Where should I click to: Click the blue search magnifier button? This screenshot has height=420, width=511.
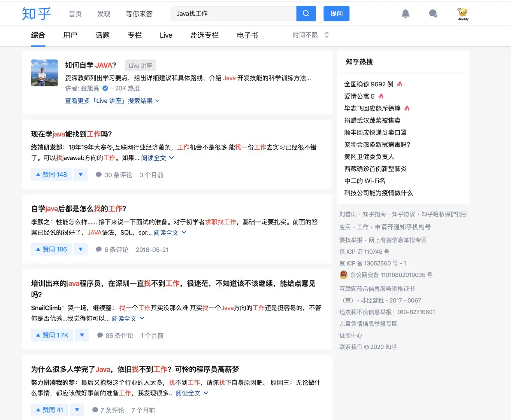(x=306, y=14)
